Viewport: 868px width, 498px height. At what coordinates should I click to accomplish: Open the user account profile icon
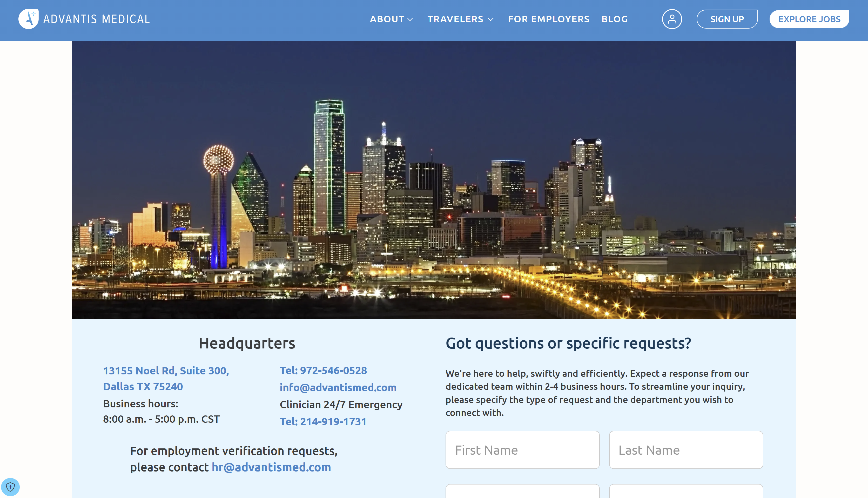[672, 19]
